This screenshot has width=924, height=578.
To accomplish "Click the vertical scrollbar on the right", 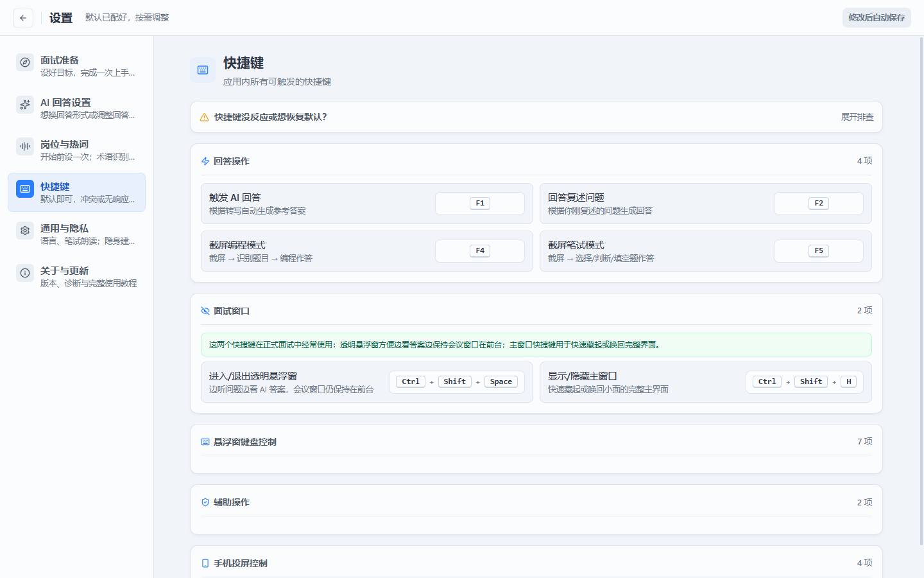I will tap(921, 291).
